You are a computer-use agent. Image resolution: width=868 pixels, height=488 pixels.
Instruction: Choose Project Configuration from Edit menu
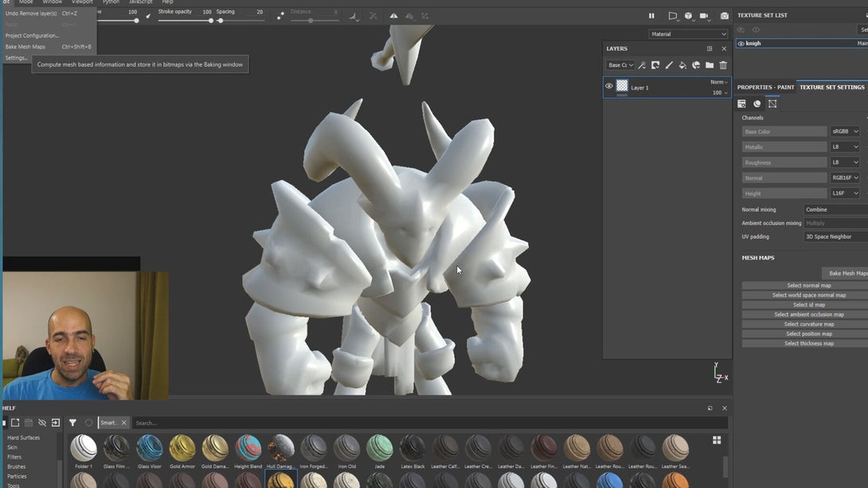coord(49,35)
